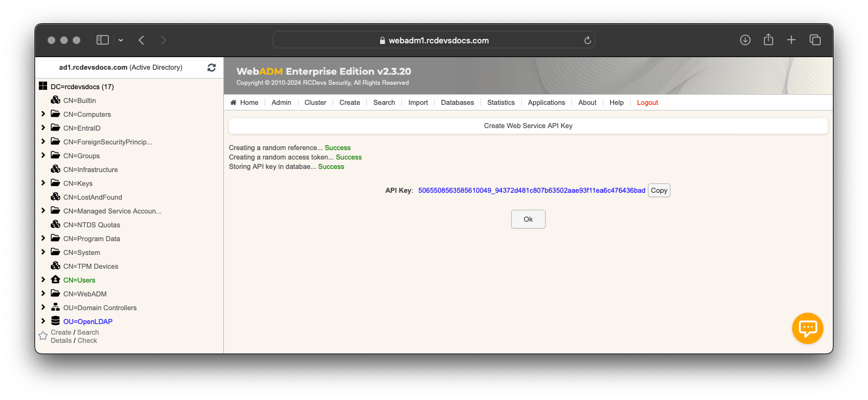This screenshot has width=868, height=400.
Task: Open the orange chat support bubble
Action: tap(808, 328)
